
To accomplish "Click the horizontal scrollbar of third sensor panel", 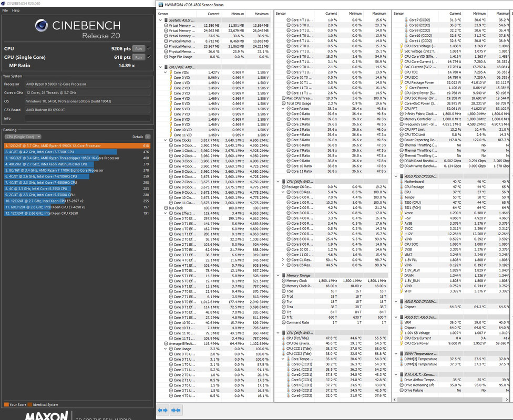I will [450, 400].
